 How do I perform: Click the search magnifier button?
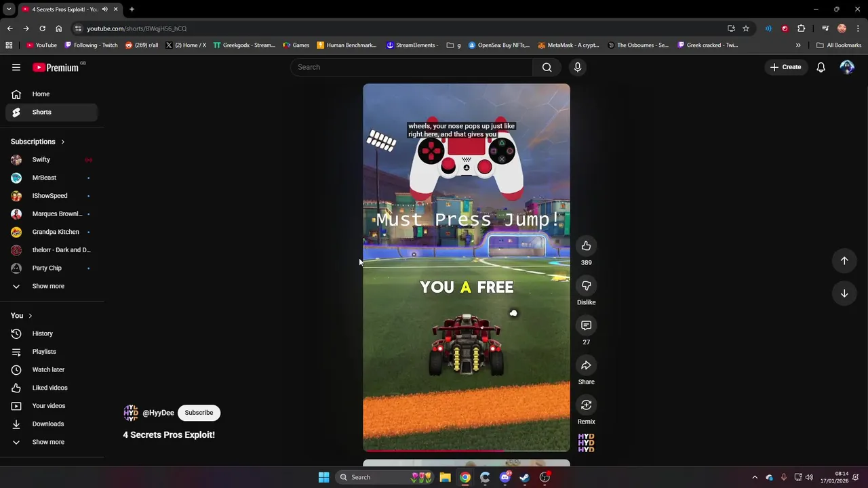click(x=547, y=67)
